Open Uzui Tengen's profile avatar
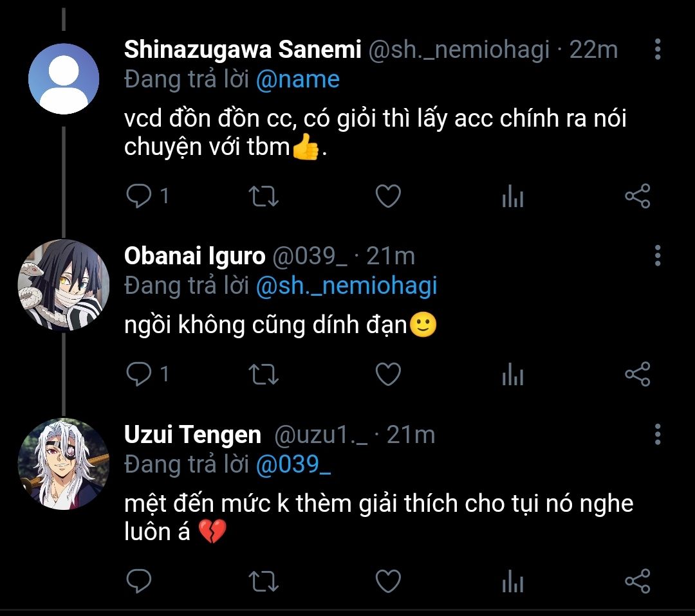 63,464
